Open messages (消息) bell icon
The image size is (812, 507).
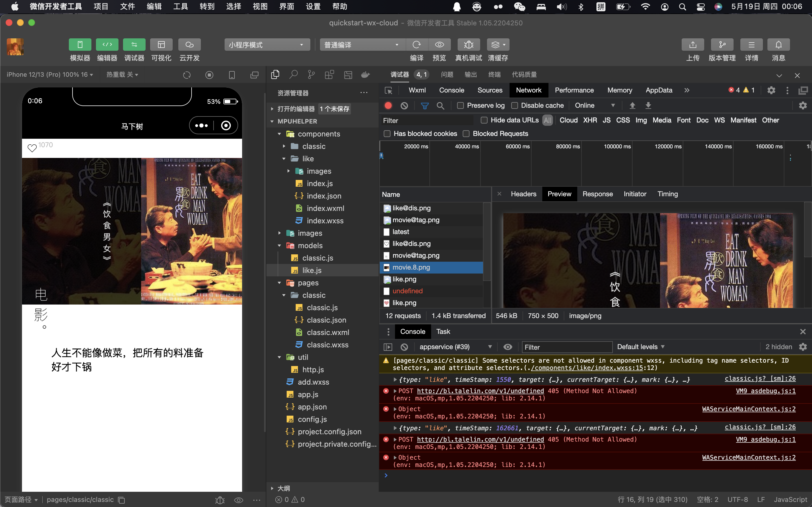778,45
